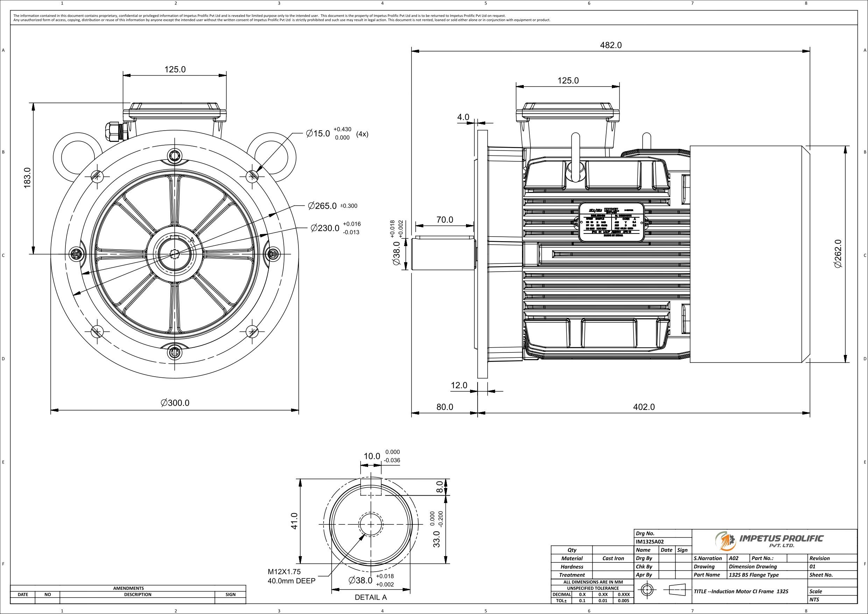Click the Hardness label
The width and height of the screenshot is (868, 614).
572,567
